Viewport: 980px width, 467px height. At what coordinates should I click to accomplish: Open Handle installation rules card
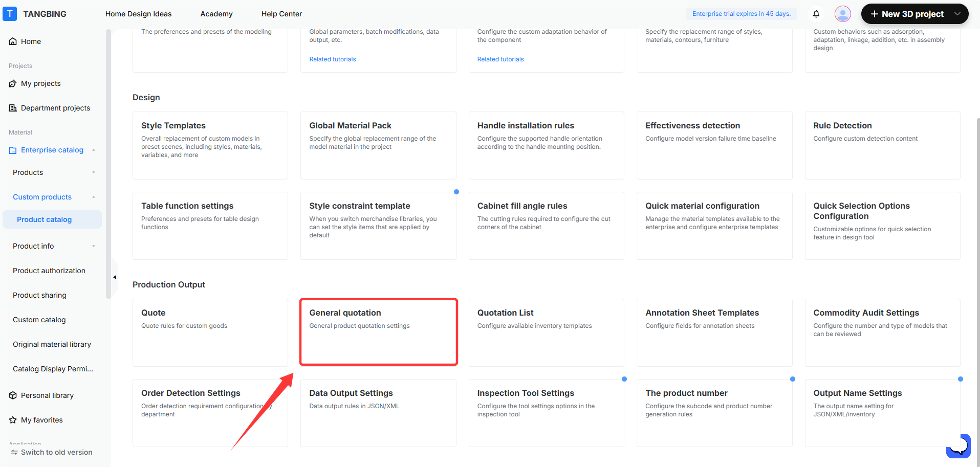pos(547,145)
